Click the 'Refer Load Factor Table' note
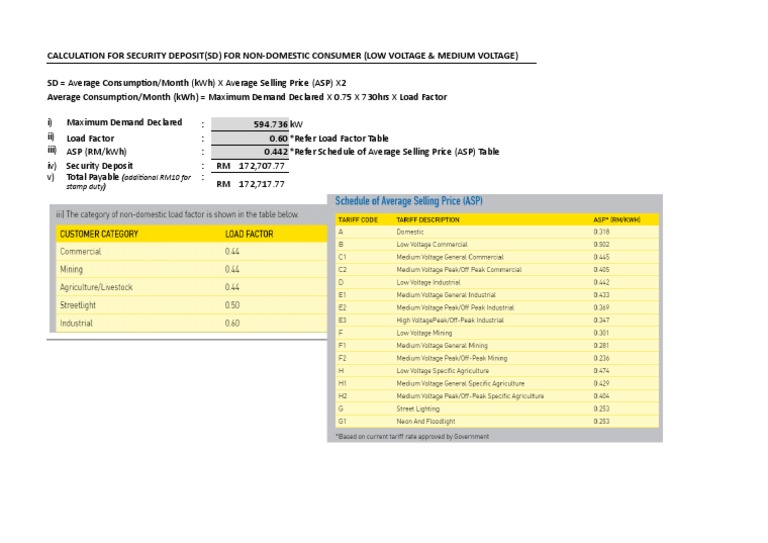 339,138
